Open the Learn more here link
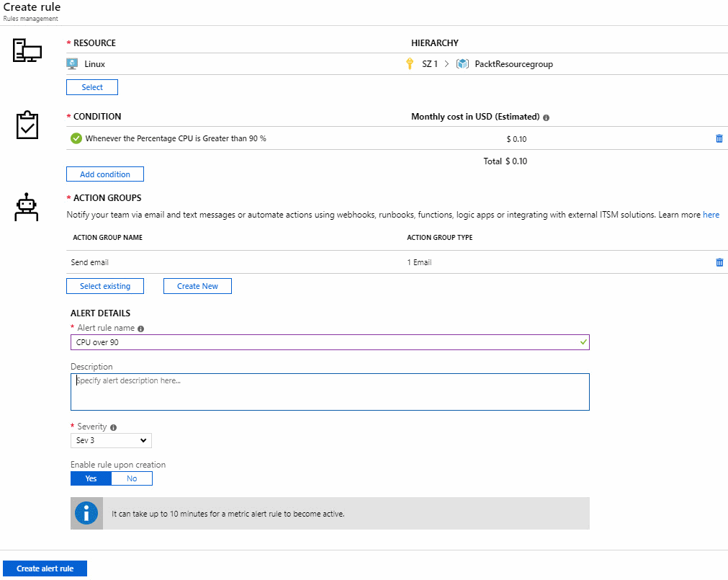Viewport: 728px width, 580px height. [x=711, y=215]
